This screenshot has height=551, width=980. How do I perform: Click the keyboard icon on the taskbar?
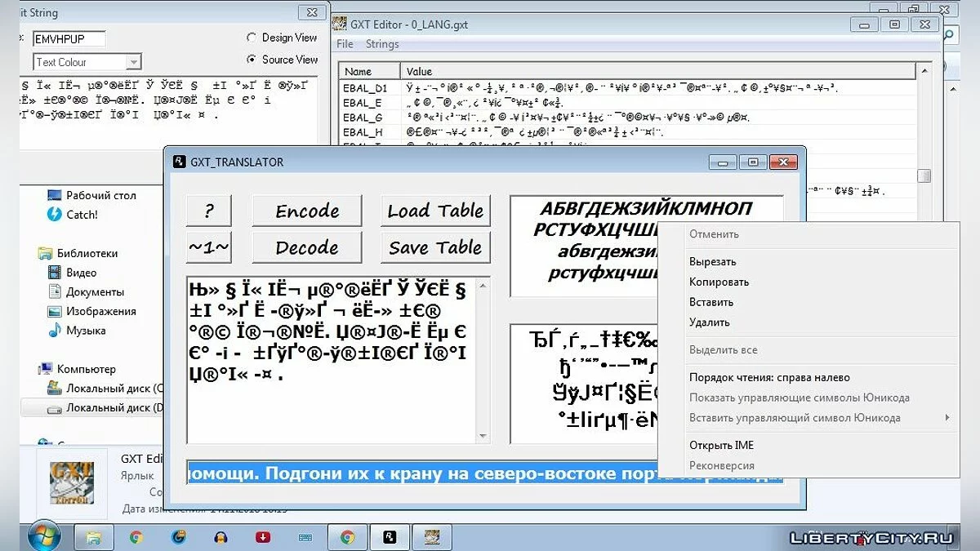tap(305, 536)
